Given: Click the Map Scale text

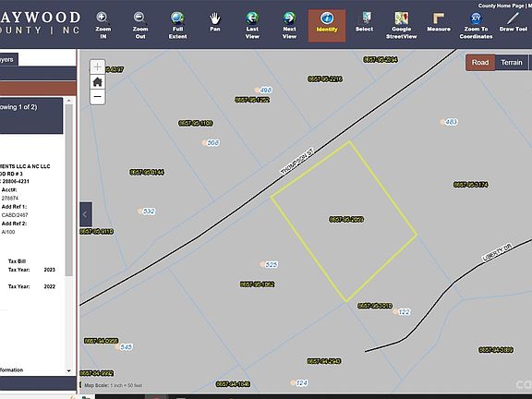Looking at the screenshot, I should tap(113, 385).
